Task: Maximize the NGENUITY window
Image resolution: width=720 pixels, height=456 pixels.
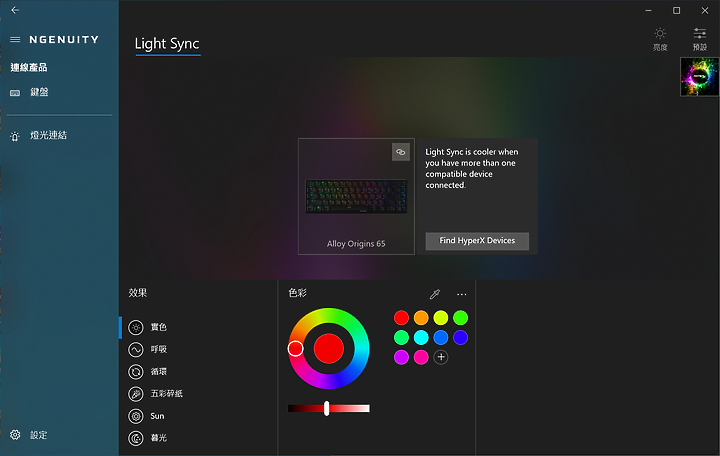Action: pos(676,10)
